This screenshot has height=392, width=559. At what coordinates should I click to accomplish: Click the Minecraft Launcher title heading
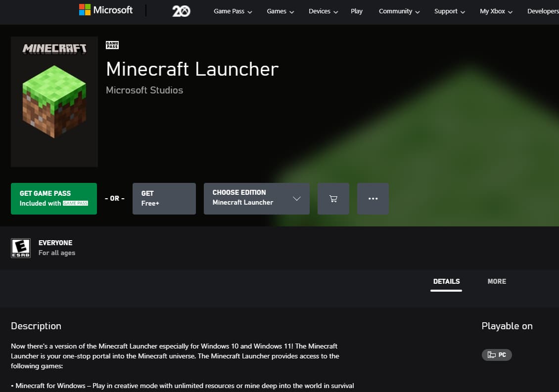[192, 69]
